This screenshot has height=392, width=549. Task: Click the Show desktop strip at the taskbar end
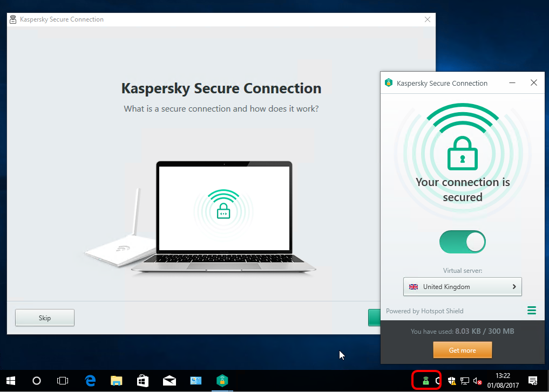click(547, 381)
